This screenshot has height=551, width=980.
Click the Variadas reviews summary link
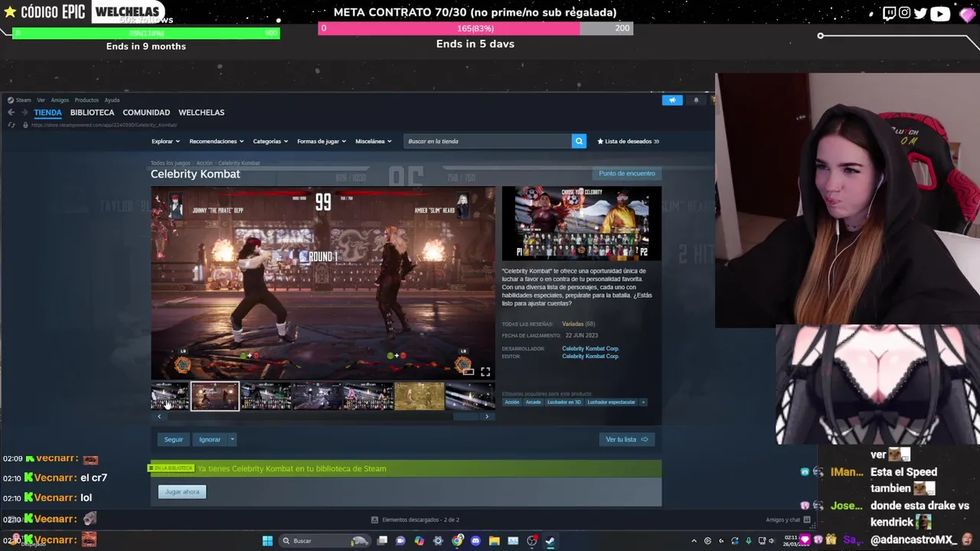coord(573,324)
